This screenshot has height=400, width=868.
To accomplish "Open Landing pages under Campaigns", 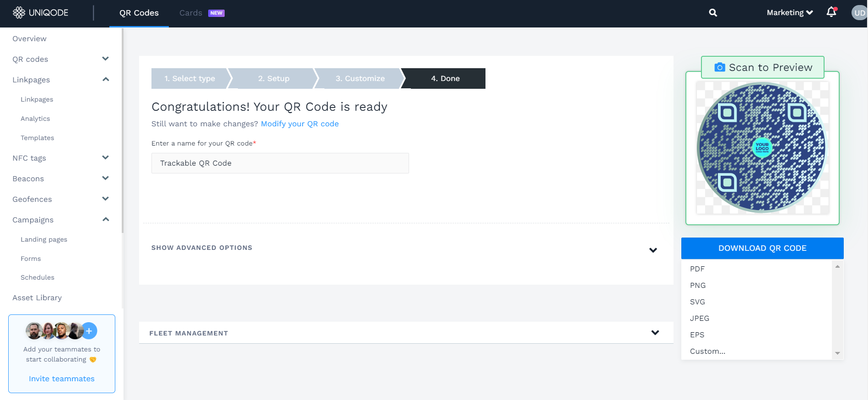I will point(44,239).
